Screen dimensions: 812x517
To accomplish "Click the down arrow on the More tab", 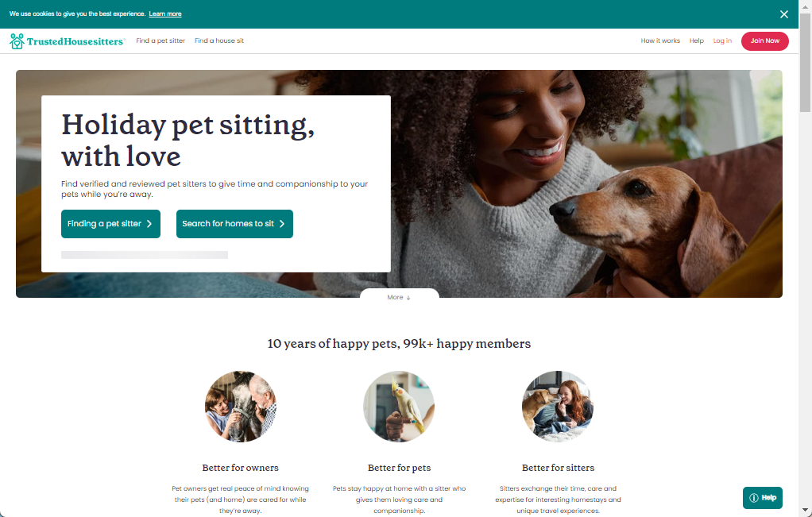I will tap(408, 298).
